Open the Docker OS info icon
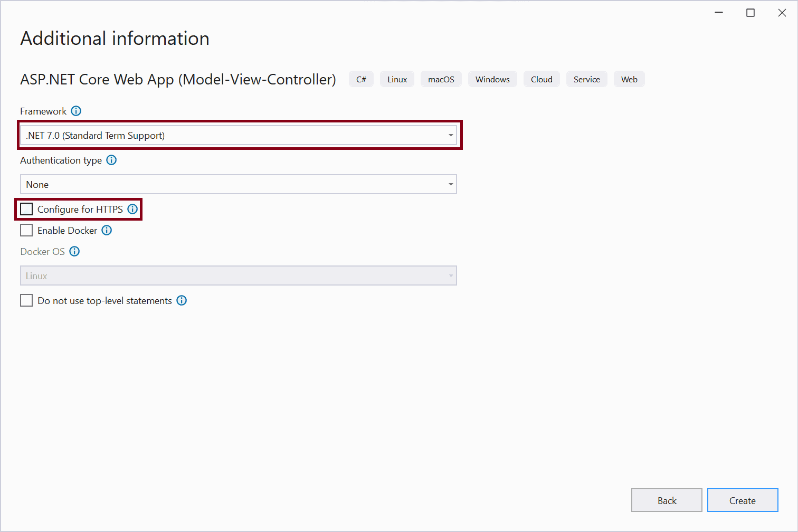This screenshot has height=532, width=798. pyautogui.click(x=74, y=251)
